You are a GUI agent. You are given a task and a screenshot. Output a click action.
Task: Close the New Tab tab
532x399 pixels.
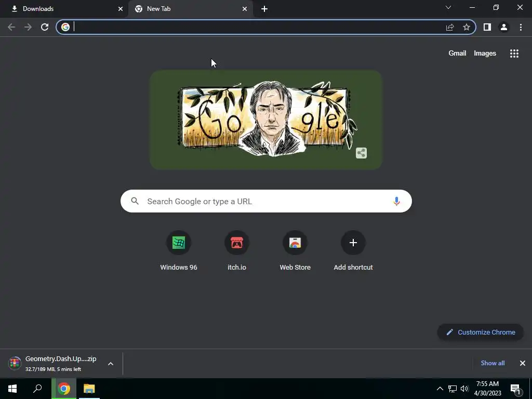(x=245, y=9)
